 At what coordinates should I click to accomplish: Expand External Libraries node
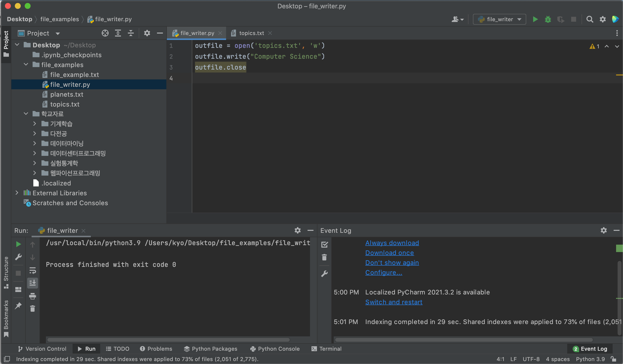pos(17,193)
